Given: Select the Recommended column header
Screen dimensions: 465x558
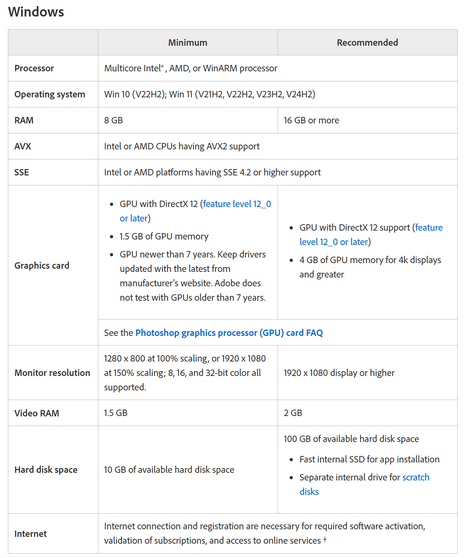Looking at the screenshot, I should 368,43.
